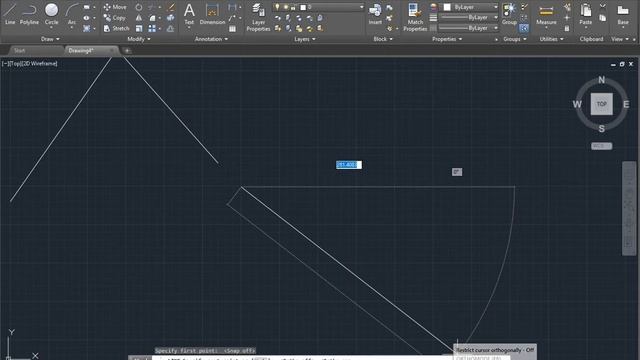Expand the Layers panel
Image resolution: width=640 pixels, height=360 pixels.
[304, 39]
